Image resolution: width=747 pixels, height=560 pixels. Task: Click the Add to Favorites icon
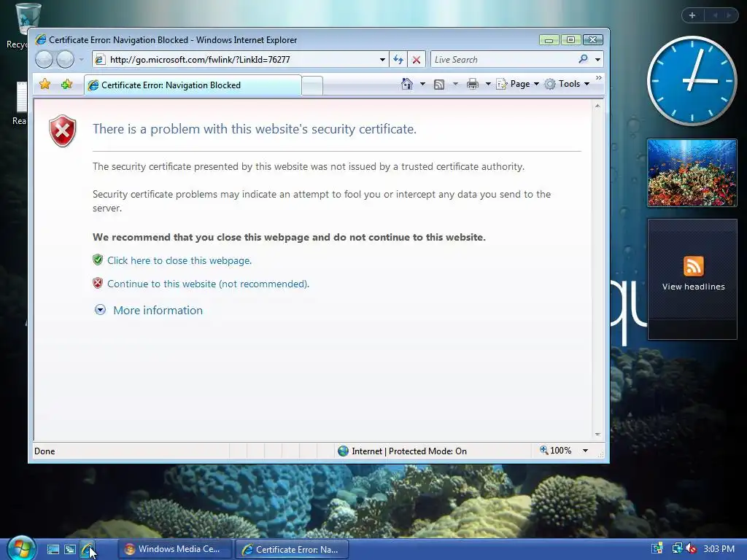click(66, 85)
